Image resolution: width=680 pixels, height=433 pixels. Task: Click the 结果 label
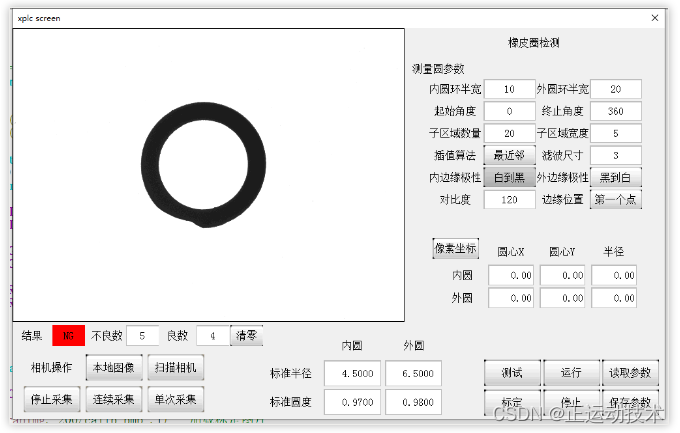point(32,335)
